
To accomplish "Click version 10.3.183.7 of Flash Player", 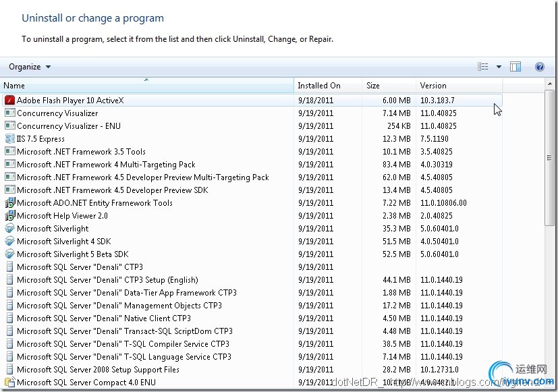I will (x=437, y=101).
